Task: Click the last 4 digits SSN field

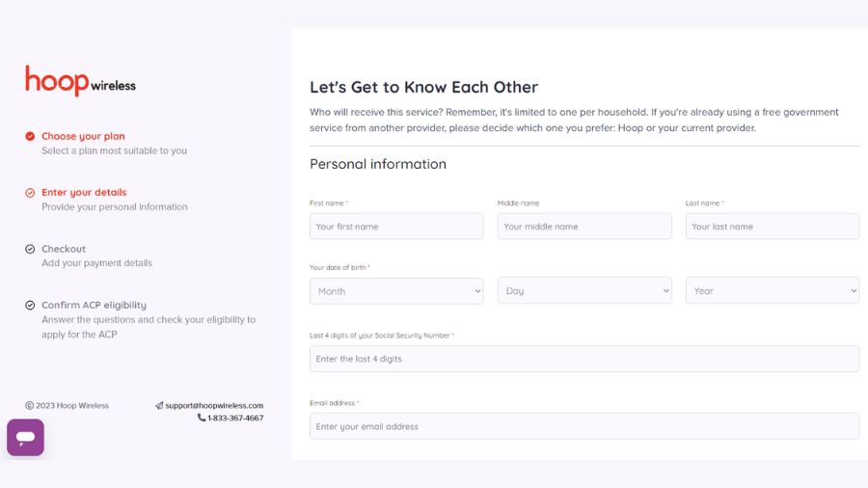Action: coord(584,359)
